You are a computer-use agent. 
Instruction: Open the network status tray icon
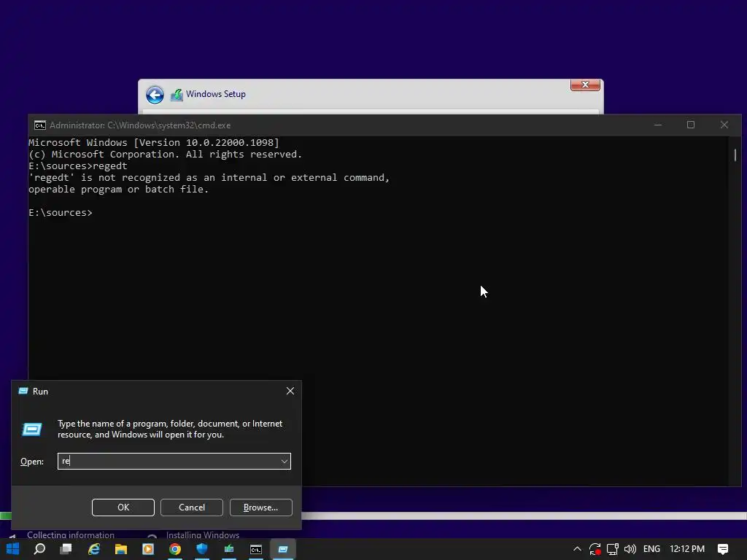click(x=613, y=549)
